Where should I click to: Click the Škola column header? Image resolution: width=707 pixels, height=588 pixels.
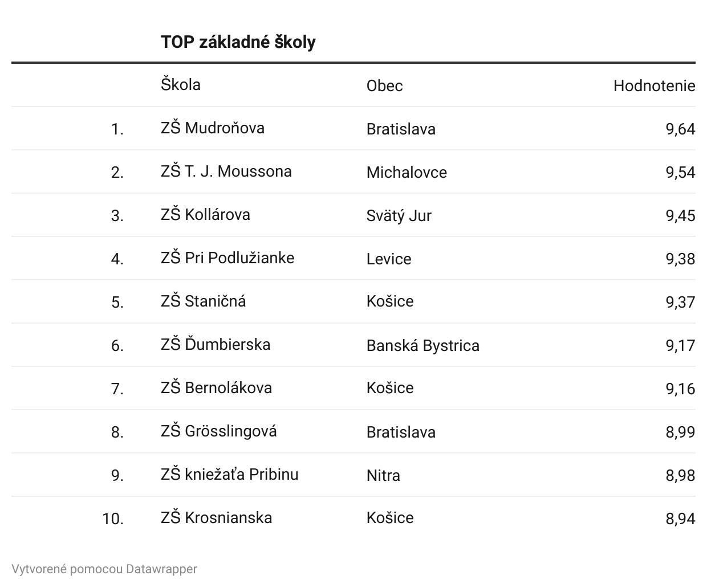pyautogui.click(x=181, y=85)
